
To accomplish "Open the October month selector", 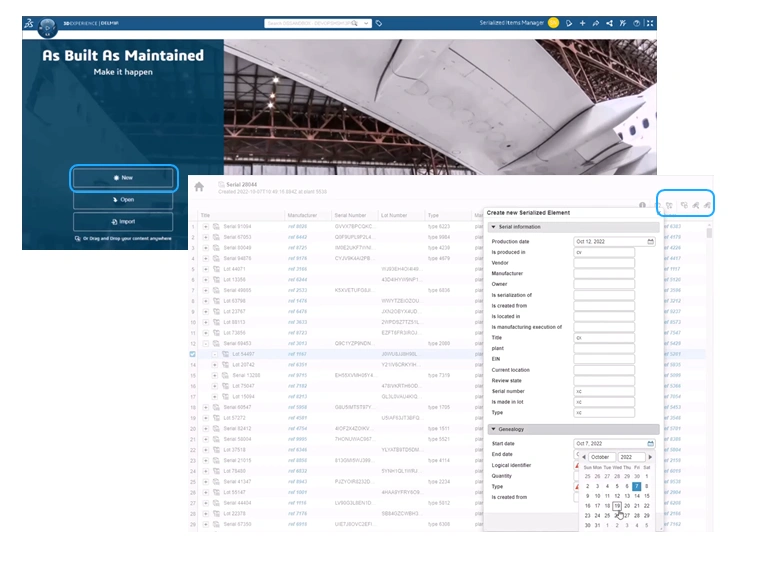I will point(602,457).
